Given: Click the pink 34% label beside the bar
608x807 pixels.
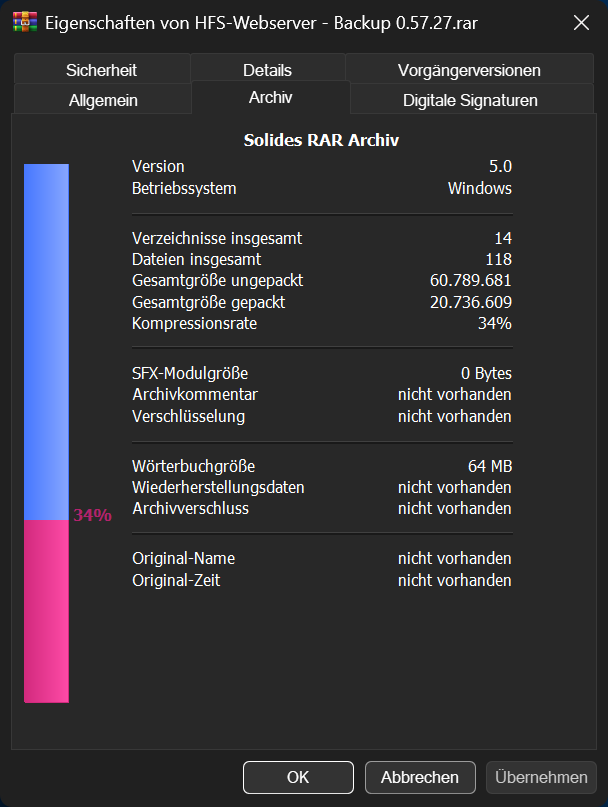Looking at the screenshot, I should coord(92,516).
